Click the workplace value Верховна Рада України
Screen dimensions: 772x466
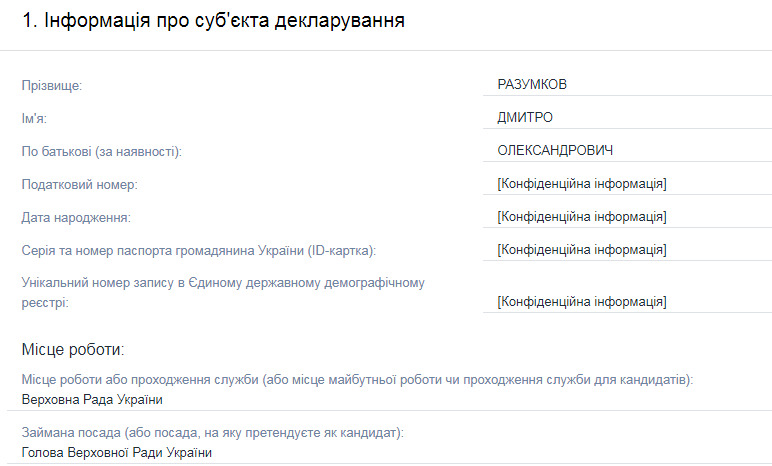point(92,399)
